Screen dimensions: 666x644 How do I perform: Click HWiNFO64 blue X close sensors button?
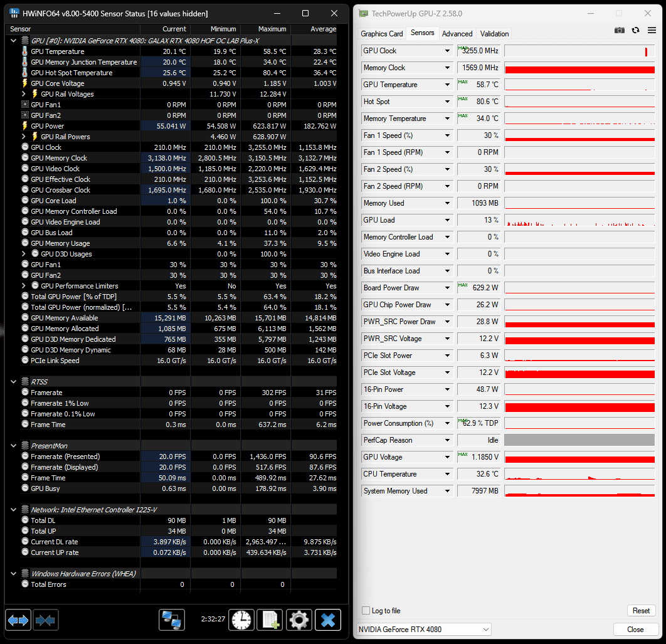tap(328, 620)
